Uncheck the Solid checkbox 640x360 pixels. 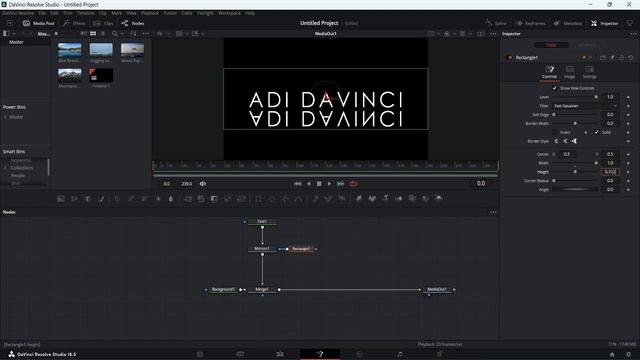596,132
